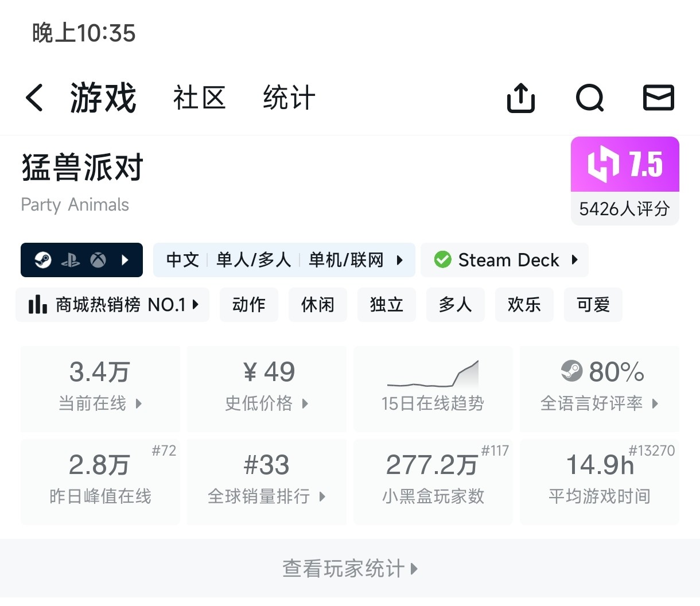700x606 pixels.
Task: Open 全球销量排行 details arrow
Action: tap(322, 496)
